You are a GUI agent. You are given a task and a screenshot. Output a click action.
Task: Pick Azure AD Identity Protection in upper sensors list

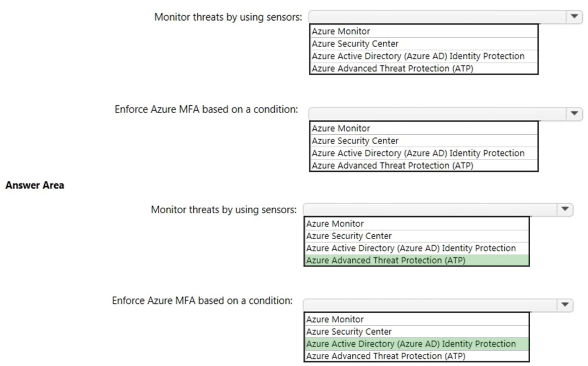click(x=418, y=56)
